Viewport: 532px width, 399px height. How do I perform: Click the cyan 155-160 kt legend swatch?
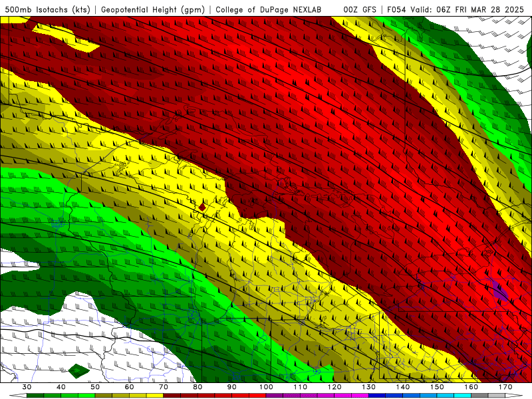pos(462,396)
